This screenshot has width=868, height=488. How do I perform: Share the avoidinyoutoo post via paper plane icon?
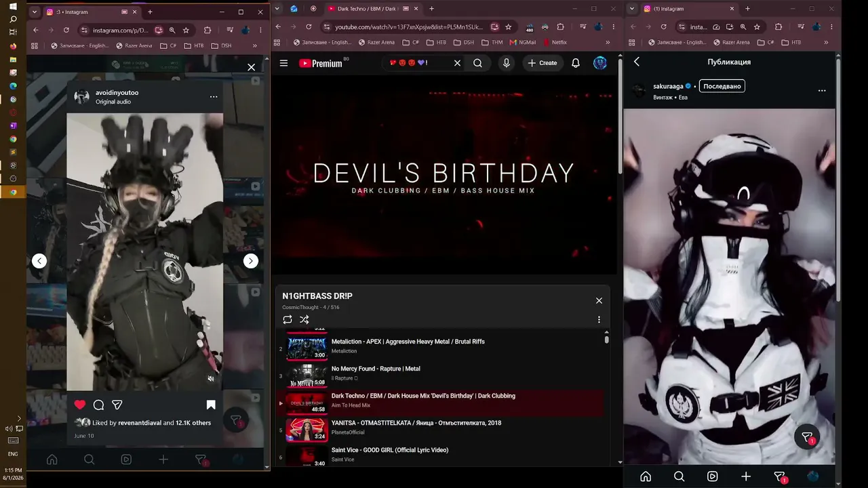117,405
